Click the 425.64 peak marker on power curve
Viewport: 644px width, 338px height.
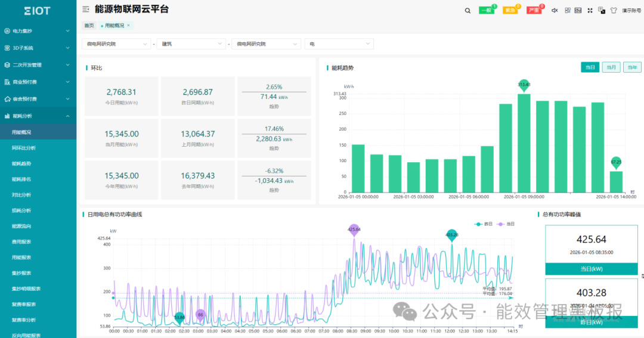tap(354, 230)
